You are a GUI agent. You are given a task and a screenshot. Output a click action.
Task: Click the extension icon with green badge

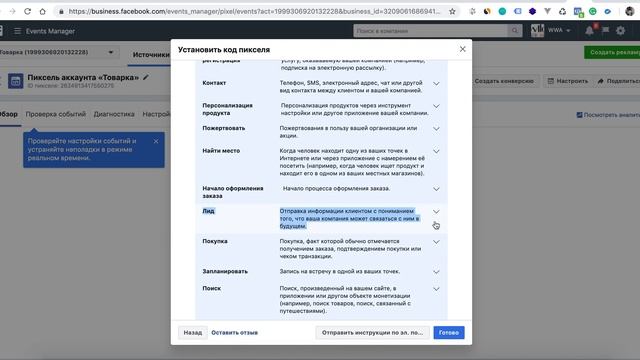(578, 12)
